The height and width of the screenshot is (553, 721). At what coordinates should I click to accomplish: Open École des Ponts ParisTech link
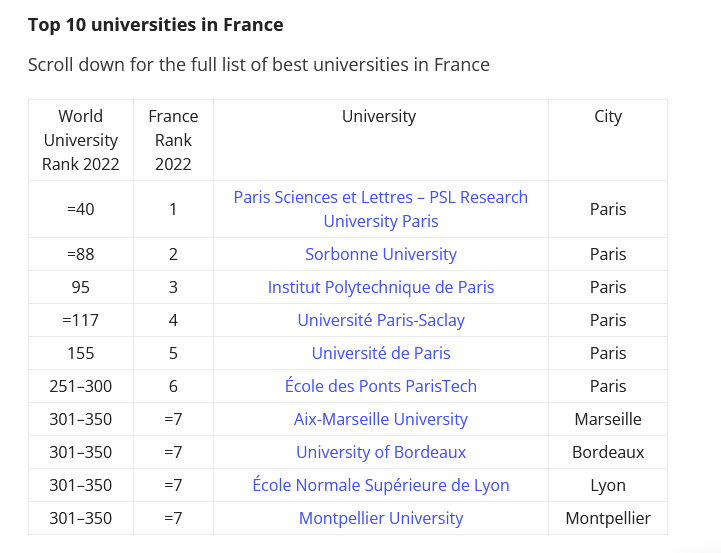[380, 386]
